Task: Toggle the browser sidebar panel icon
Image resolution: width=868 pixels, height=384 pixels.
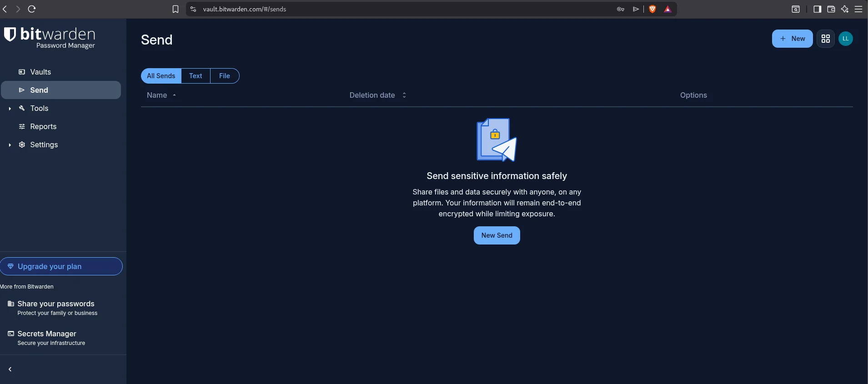Action: pyautogui.click(x=817, y=9)
